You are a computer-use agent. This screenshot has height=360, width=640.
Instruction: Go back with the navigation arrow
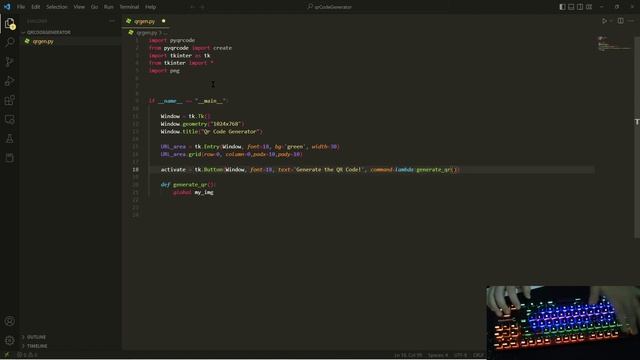click(192, 7)
